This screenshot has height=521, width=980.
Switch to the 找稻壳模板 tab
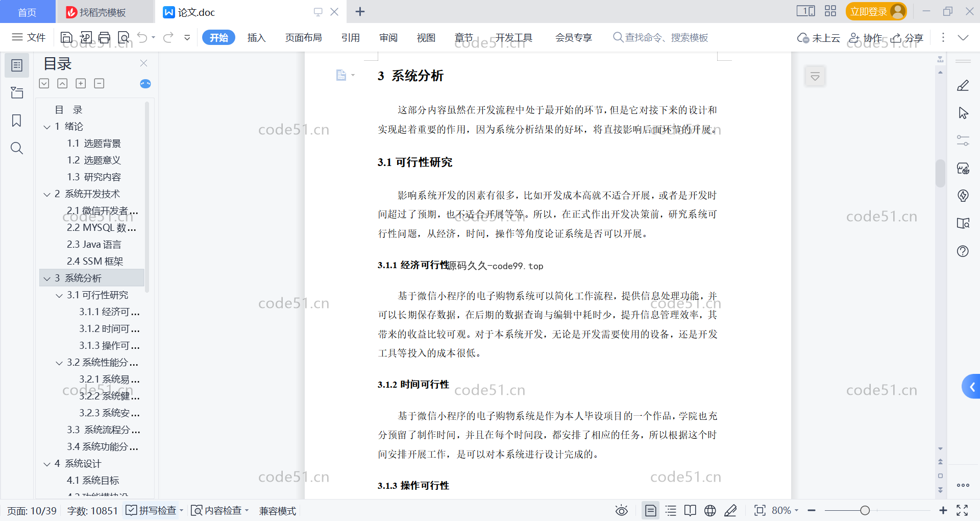coord(104,12)
